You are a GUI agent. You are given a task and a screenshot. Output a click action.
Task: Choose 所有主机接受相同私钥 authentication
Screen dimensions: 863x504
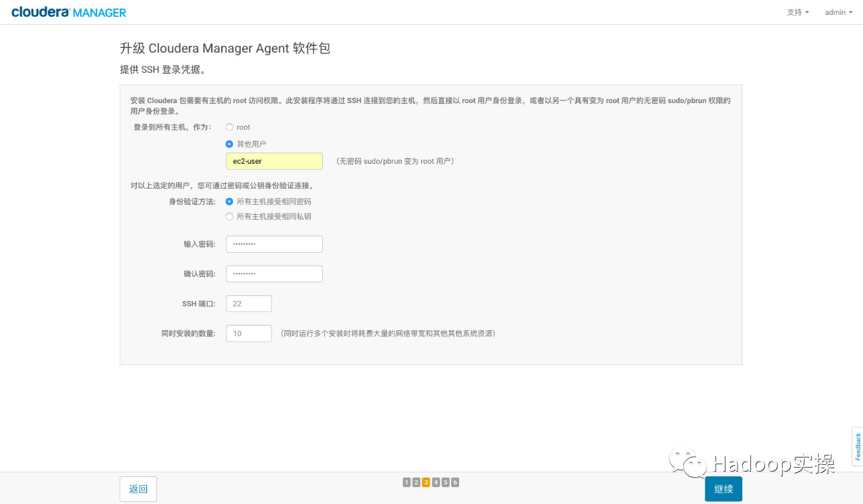(x=229, y=216)
